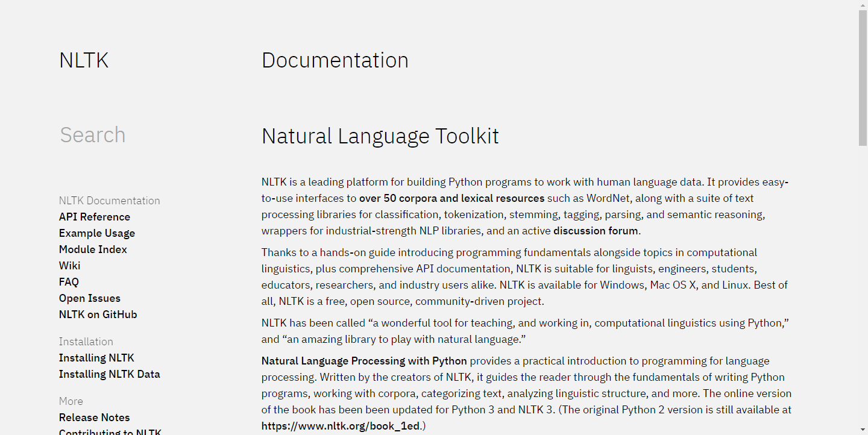Open the Module Index
The height and width of the screenshot is (435, 868).
(93, 249)
